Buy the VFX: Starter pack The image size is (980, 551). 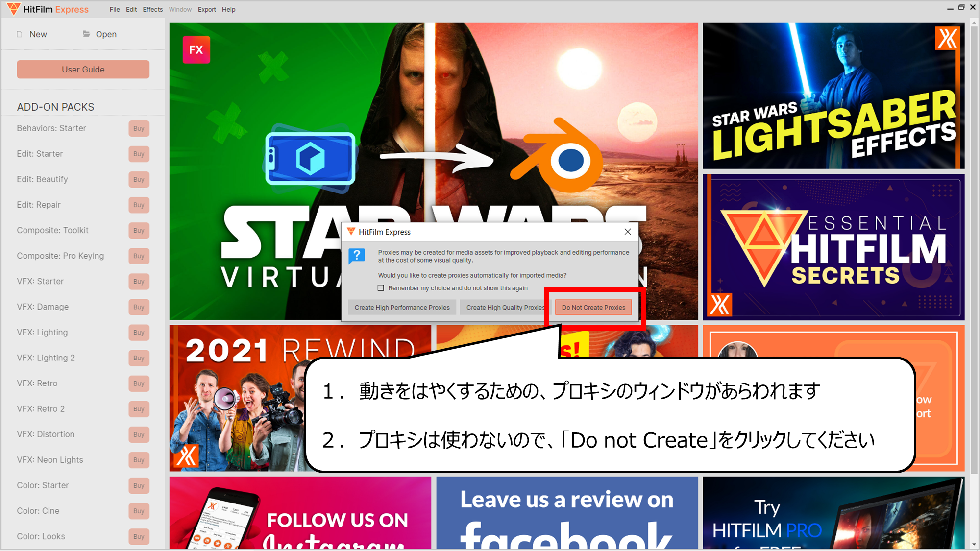(x=139, y=281)
